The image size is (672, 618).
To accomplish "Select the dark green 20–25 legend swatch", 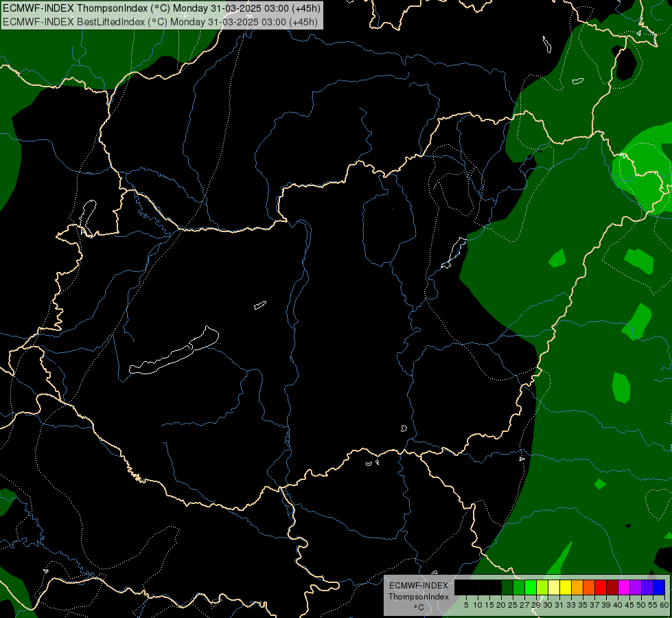I will coord(507,587).
